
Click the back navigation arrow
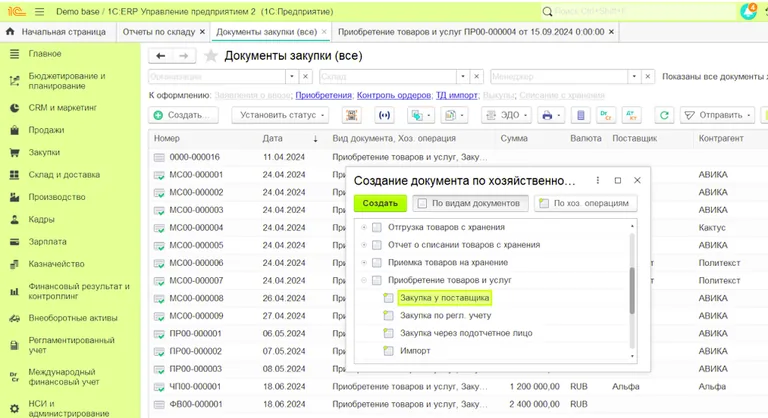[161, 56]
